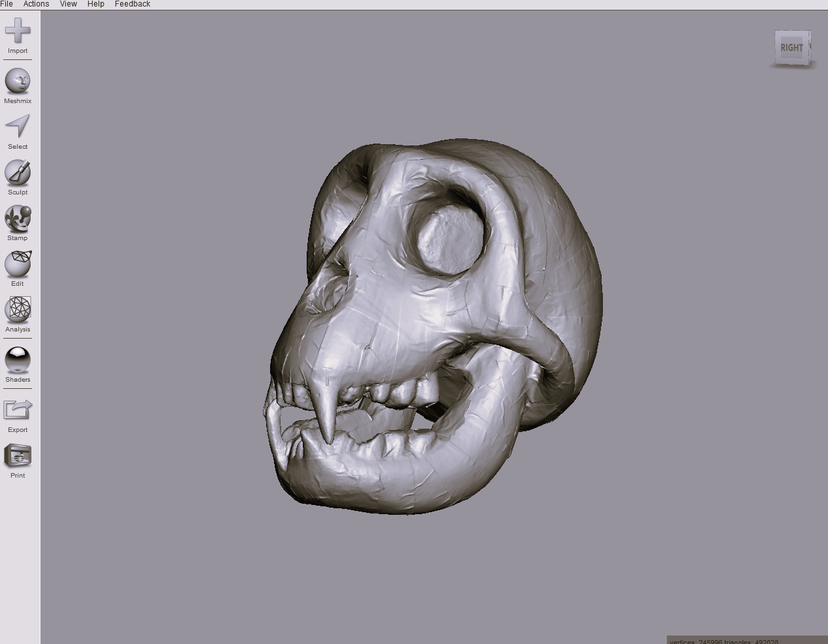Expand the View menu
The width and height of the screenshot is (828, 644).
coord(69,4)
